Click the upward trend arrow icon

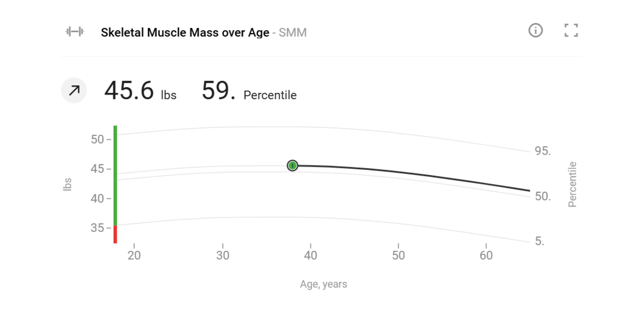coord(74,90)
